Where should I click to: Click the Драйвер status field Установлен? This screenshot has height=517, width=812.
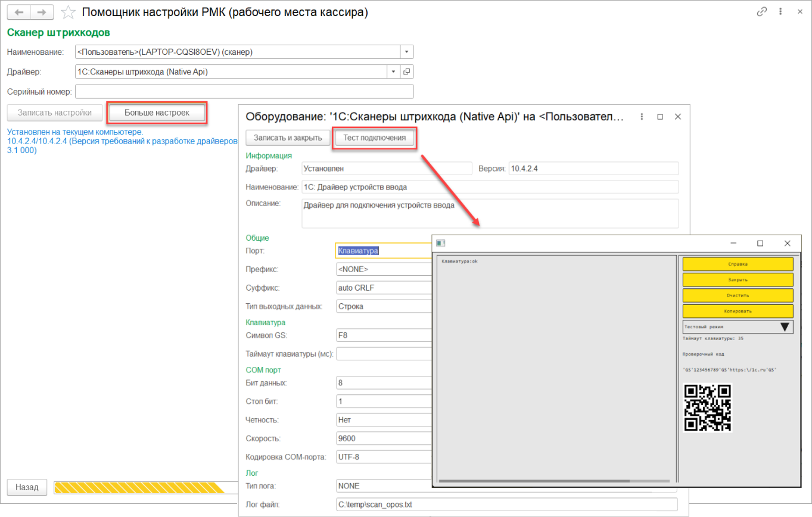[x=387, y=169]
